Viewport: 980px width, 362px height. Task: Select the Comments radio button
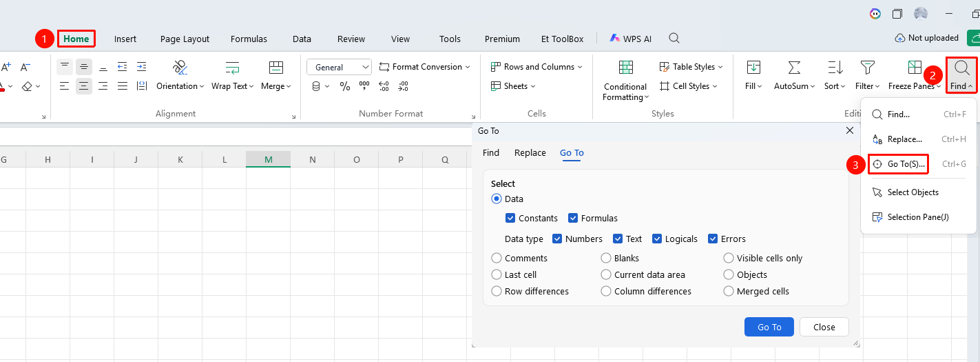click(x=497, y=258)
